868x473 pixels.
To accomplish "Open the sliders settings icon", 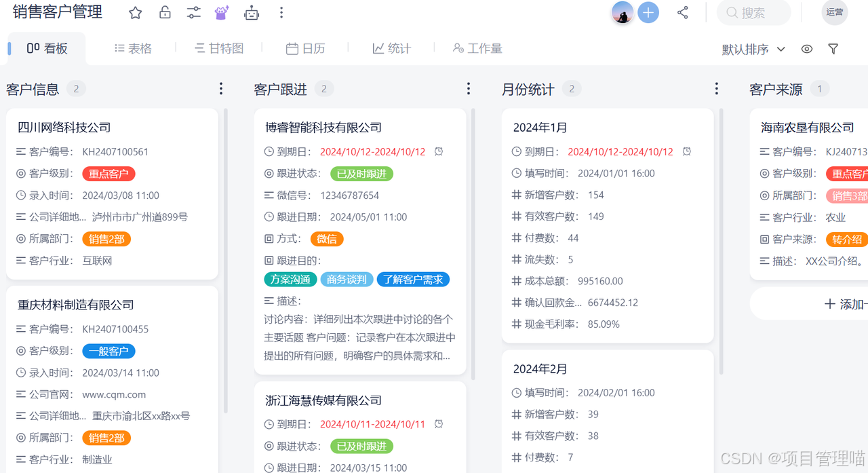I will (194, 12).
